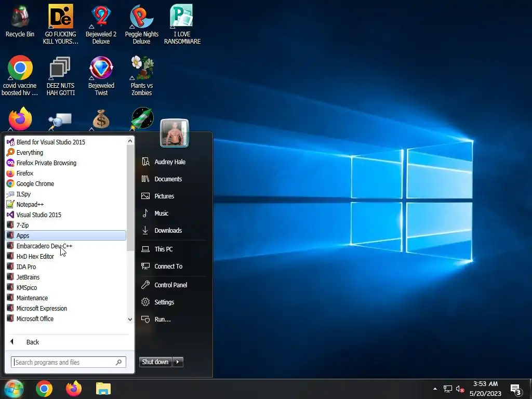The width and height of the screenshot is (532, 399).
Task: Expand the KMSpico folder
Action: (66, 287)
